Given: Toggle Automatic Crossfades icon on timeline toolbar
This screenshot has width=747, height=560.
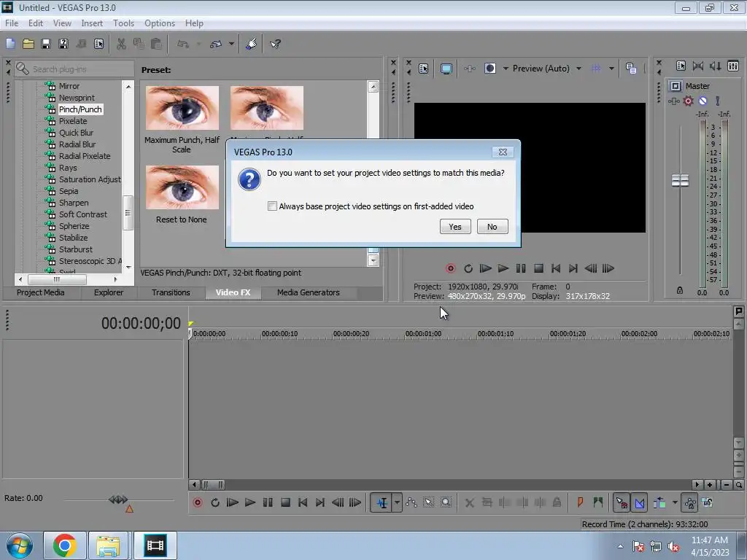Looking at the screenshot, I should click(639, 502).
